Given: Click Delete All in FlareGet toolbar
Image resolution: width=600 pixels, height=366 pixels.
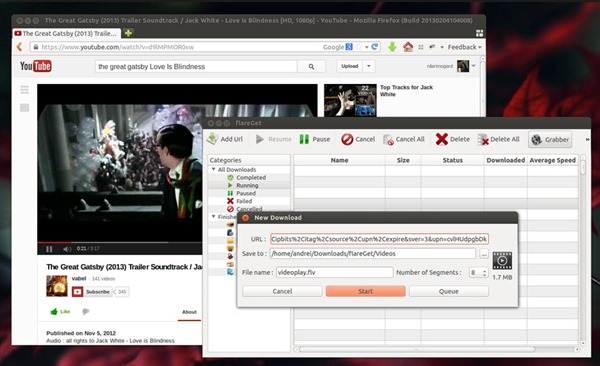Looking at the screenshot, I should coord(499,139).
